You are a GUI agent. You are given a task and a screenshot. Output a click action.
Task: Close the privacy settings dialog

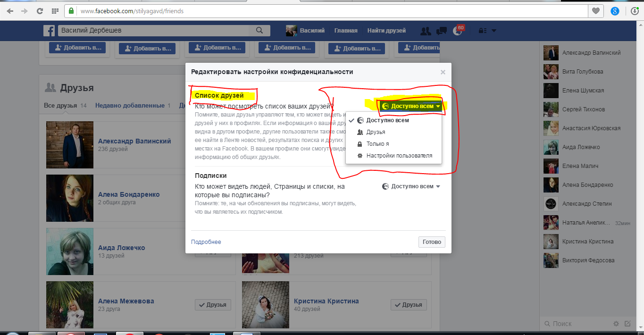tap(443, 72)
